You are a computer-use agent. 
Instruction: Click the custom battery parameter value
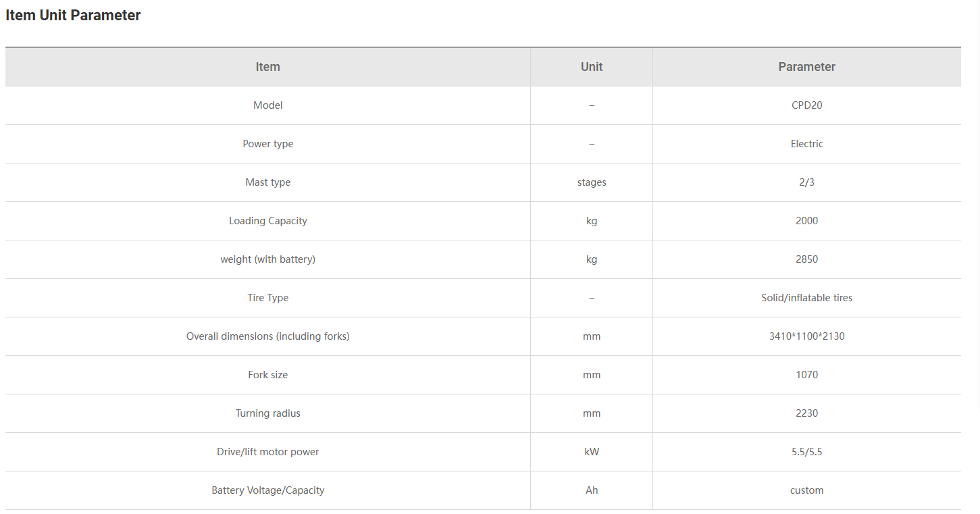[x=806, y=490]
